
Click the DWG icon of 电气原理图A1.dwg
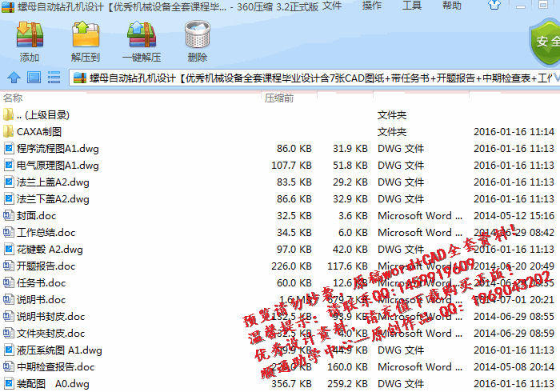click(x=9, y=166)
